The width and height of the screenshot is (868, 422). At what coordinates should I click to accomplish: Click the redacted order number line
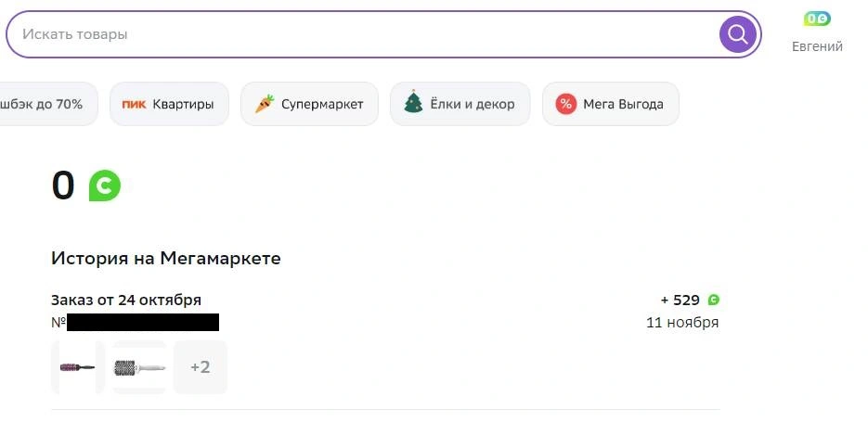click(x=135, y=322)
